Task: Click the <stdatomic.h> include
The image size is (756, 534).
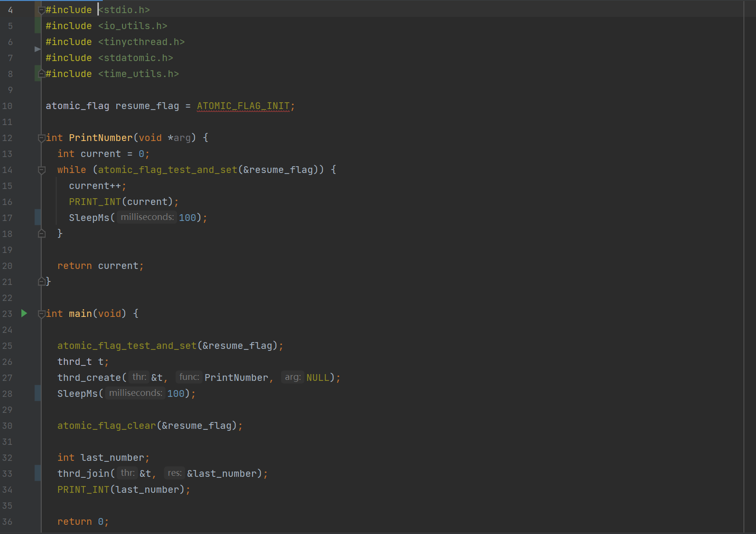Action: [136, 58]
